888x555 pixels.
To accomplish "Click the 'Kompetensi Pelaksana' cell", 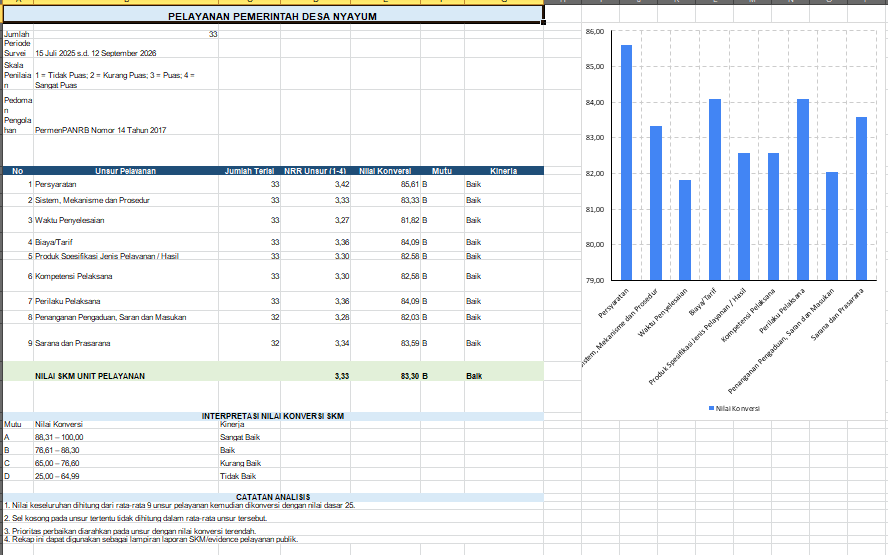I will (x=126, y=276).
